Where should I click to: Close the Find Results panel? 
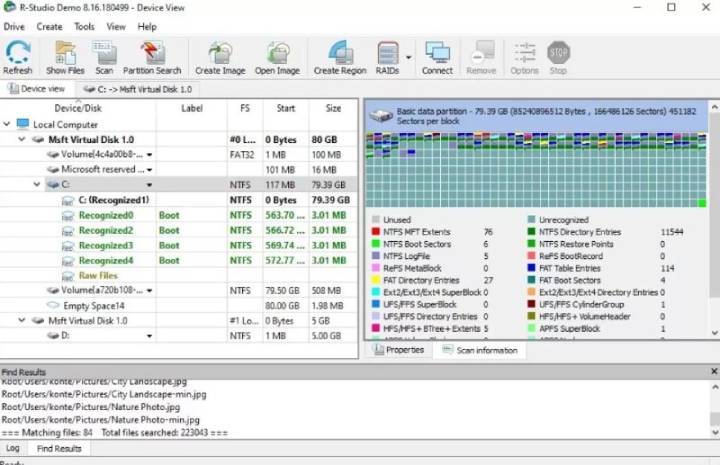714,371
